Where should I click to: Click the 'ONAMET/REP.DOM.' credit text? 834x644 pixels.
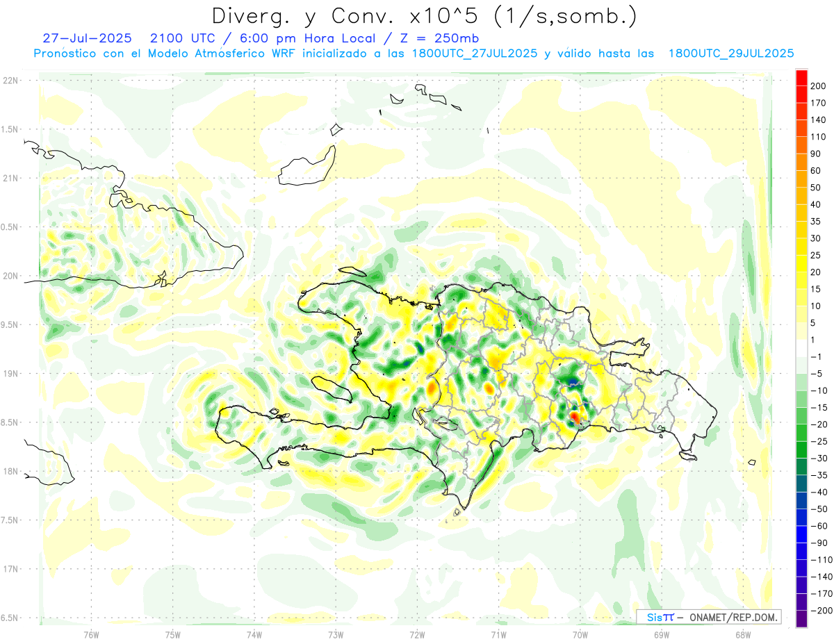(x=733, y=617)
